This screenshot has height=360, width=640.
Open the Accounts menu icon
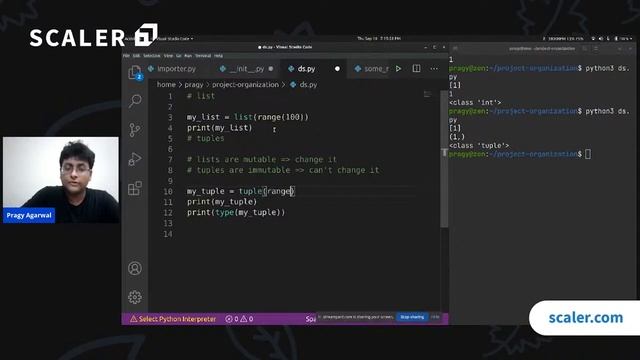click(135, 268)
